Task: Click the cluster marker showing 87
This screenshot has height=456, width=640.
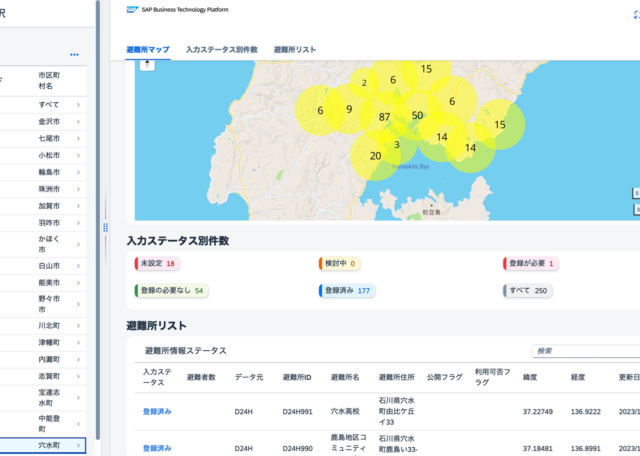Action: (384, 117)
